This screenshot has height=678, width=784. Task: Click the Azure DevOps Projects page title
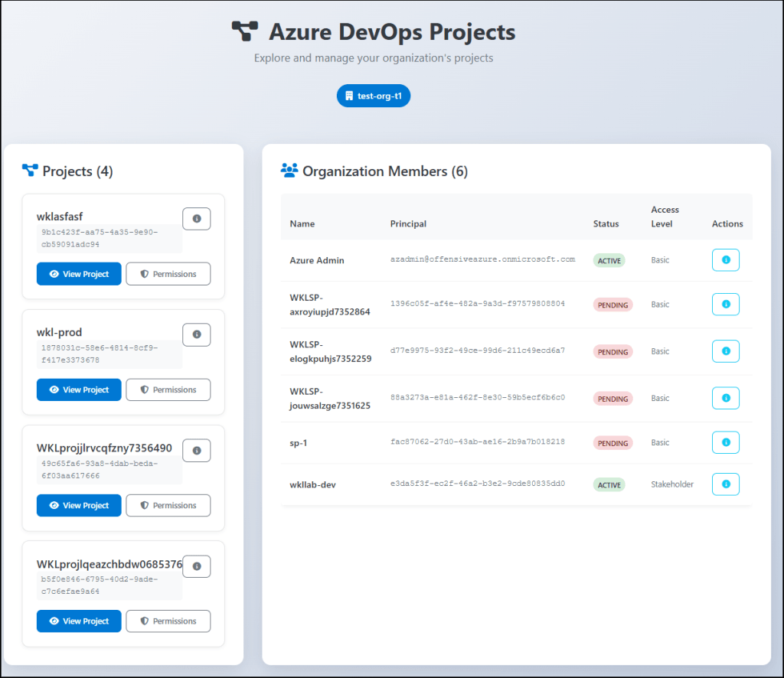pos(392,32)
